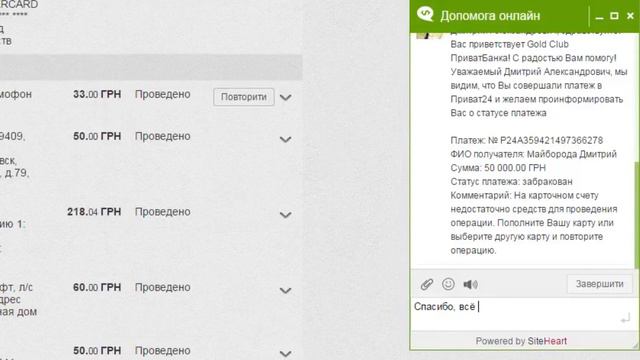Select the 33.00 ГРН amount

tap(97, 94)
